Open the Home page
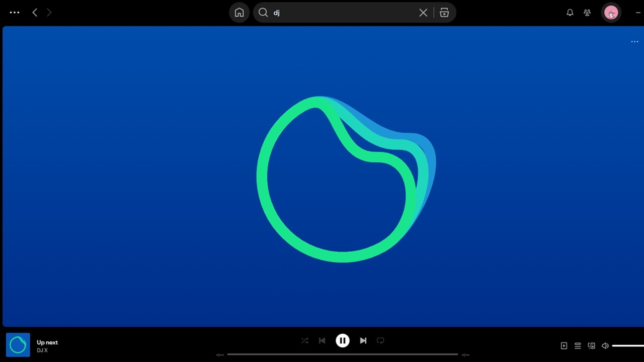This screenshot has height=362, width=644. pyautogui.click(x=239, y=13)
